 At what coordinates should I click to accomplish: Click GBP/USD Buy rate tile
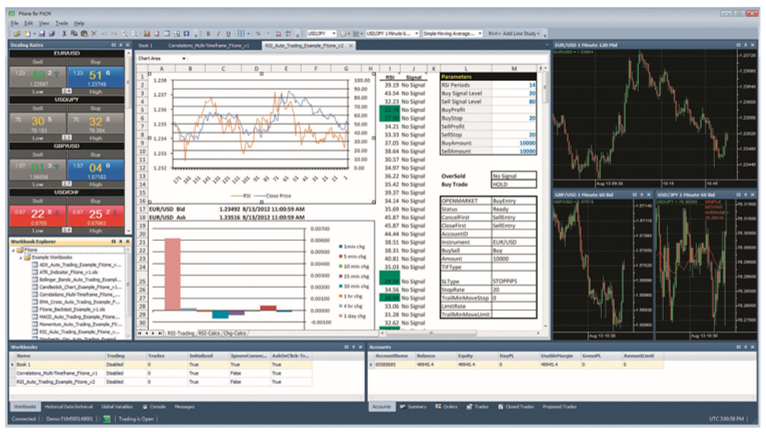[95, 170]
